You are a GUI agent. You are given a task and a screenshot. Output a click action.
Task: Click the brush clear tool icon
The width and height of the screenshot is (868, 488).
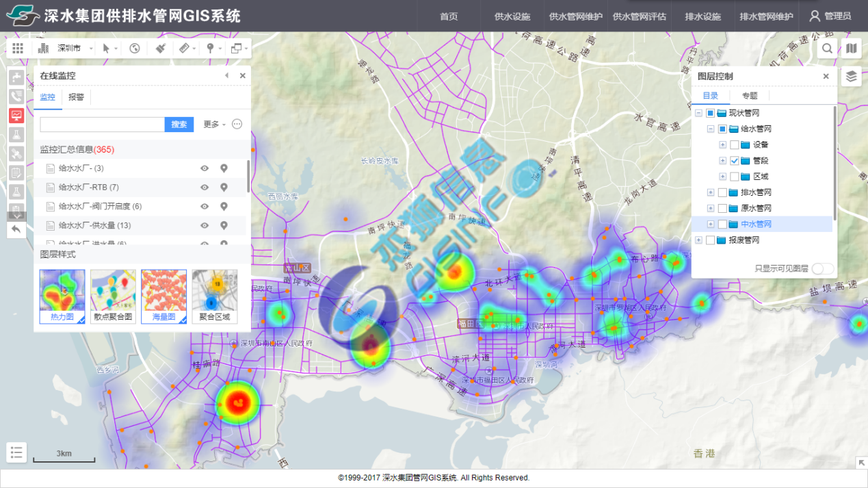pyautogui.click(x=160, y=49)
